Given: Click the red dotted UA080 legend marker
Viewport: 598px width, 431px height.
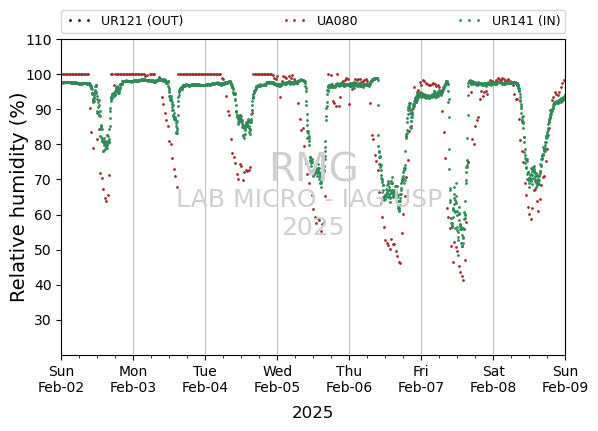Looking at the screenshot, I should (x=295, y=21).
